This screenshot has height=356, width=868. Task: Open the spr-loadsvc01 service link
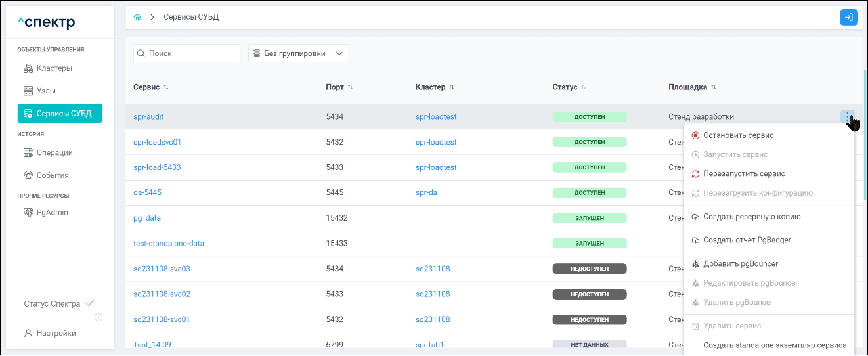[157, 142]
